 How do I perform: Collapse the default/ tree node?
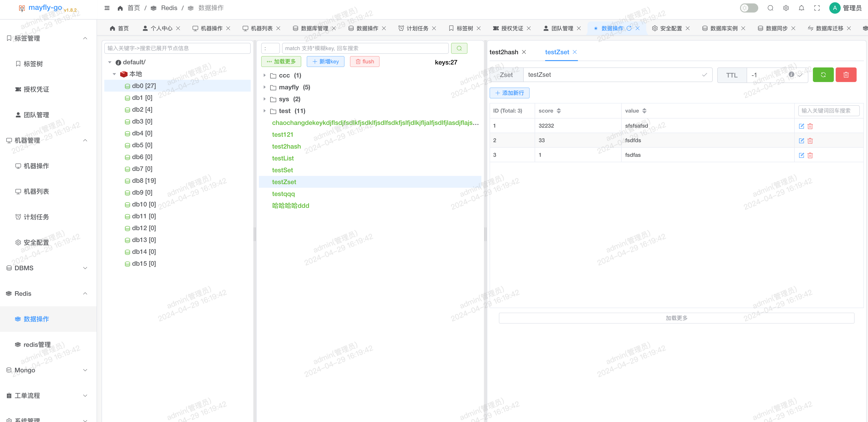point(110,62)
